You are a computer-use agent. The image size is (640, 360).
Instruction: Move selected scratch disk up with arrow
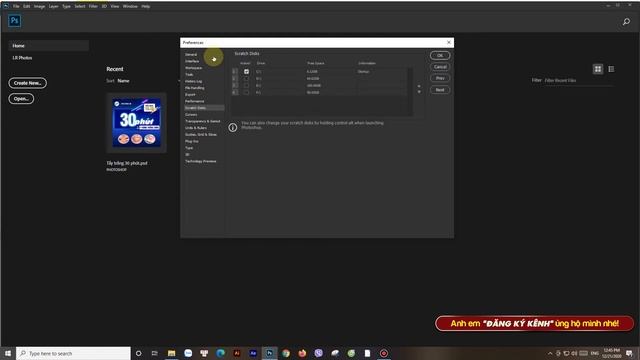(x=419, y=86)
